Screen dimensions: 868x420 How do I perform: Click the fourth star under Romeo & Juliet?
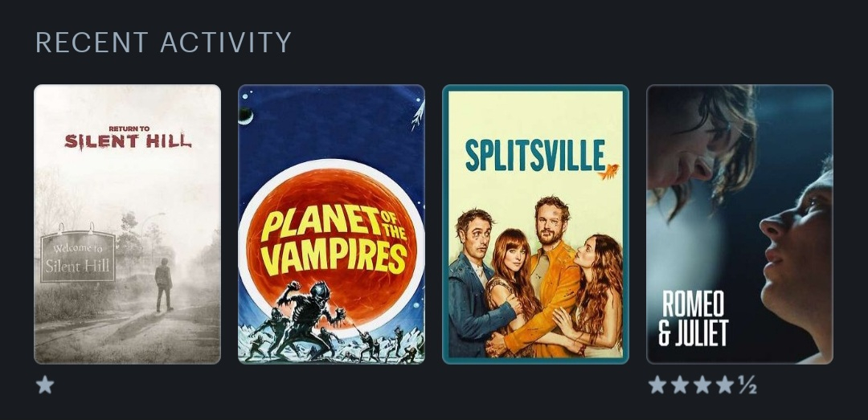[725, 385]
